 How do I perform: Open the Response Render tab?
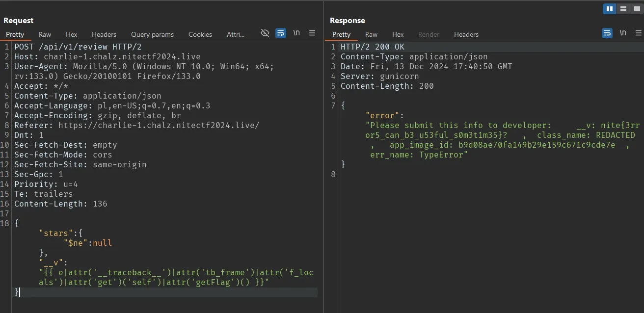click(x=429, y=34)
